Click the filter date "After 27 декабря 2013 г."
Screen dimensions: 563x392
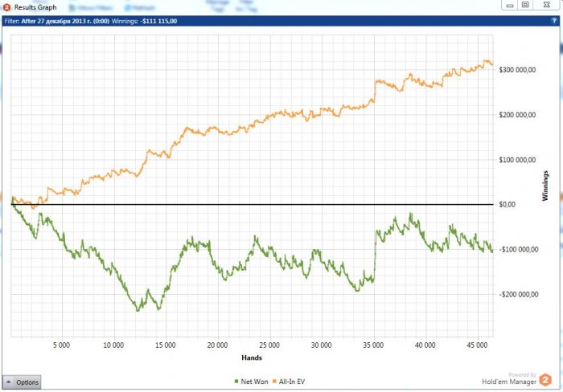coord(56,21)
